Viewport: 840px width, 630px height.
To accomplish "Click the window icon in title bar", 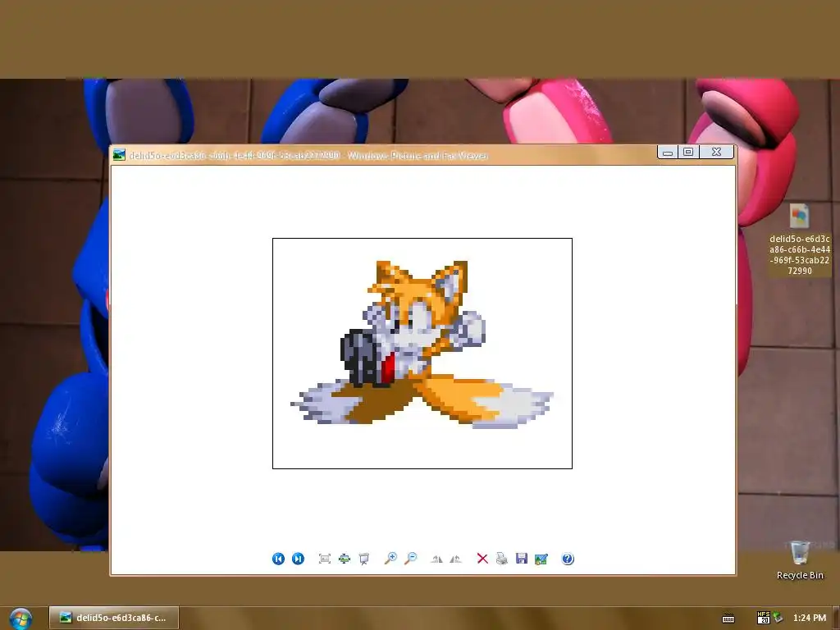I will coord(119,155).
